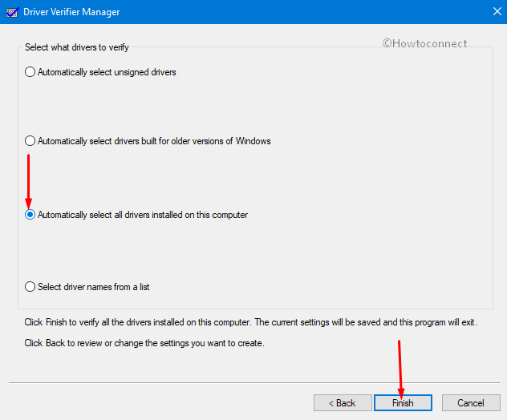Click the 'Click Back to review or change' text

(x=144, y=343)
